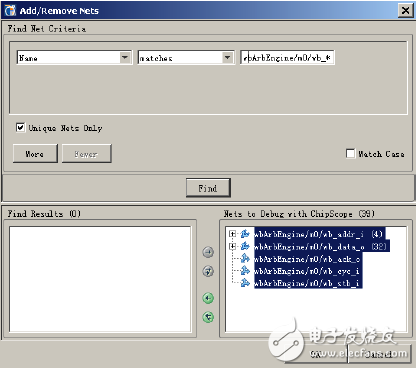This screenshot has width=416, height=370.
Task: Enable the Match Case checkbox
Action: pyautogui.click(x=350, y=154)
